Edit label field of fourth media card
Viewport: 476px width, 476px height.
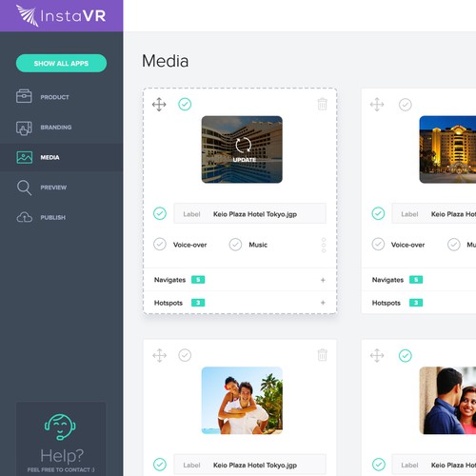coord(434,465)
